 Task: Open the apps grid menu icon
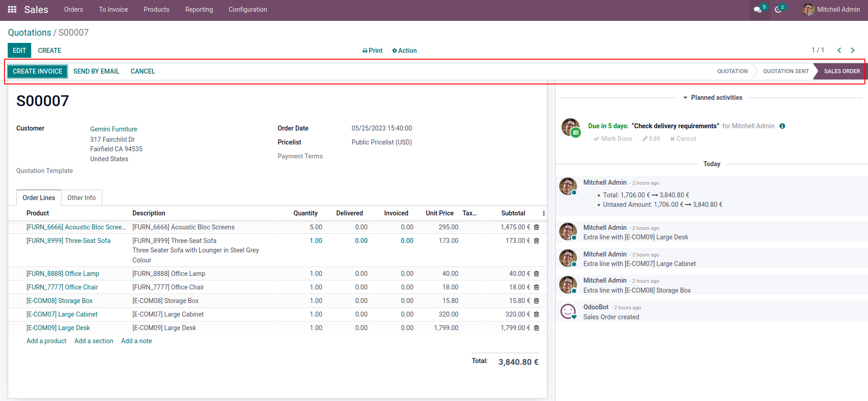pos(12,9)
